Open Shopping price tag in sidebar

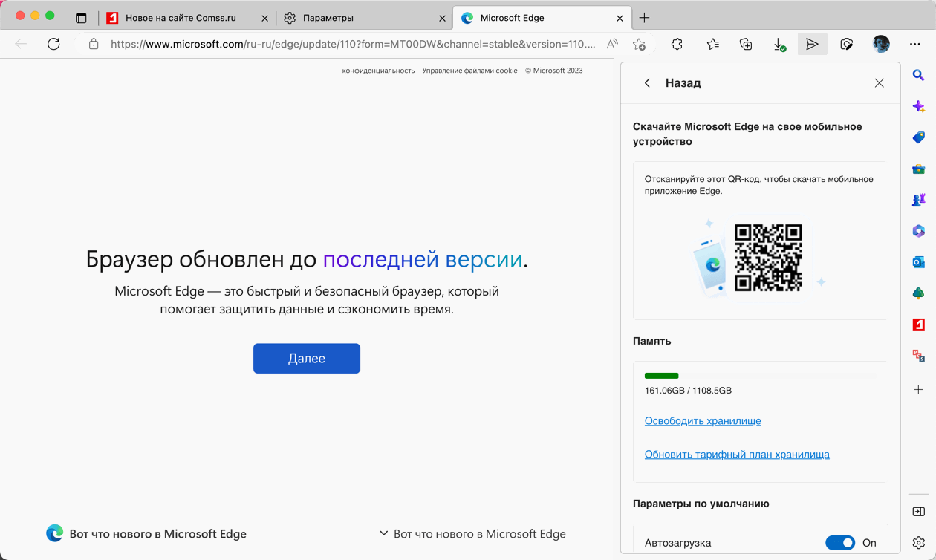pyautogui.click(x=919, y=137)
